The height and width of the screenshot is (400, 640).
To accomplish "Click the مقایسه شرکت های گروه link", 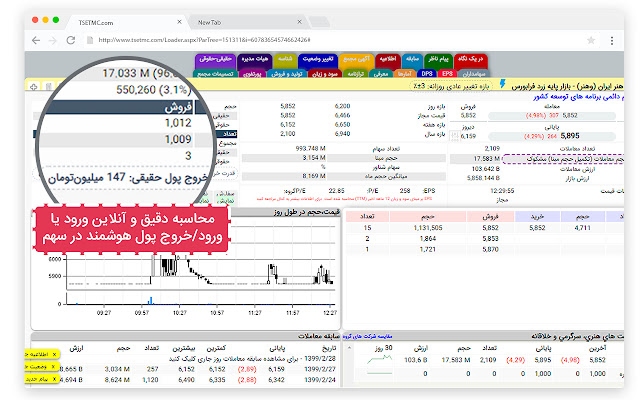I will pyautogui.click(x=367, y=336).
